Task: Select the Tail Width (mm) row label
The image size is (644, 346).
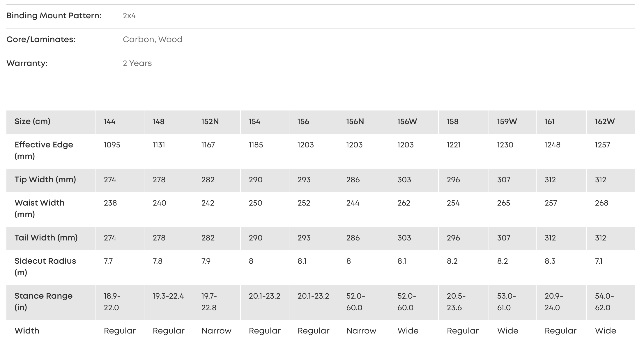Action: (x=46, y=238)
